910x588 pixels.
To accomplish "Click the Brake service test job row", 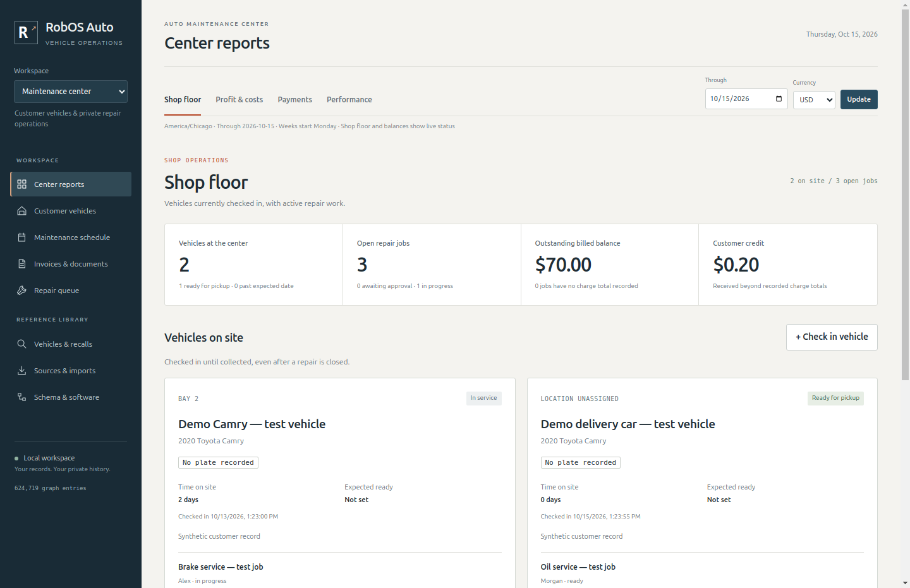I will tap(340, 573).
